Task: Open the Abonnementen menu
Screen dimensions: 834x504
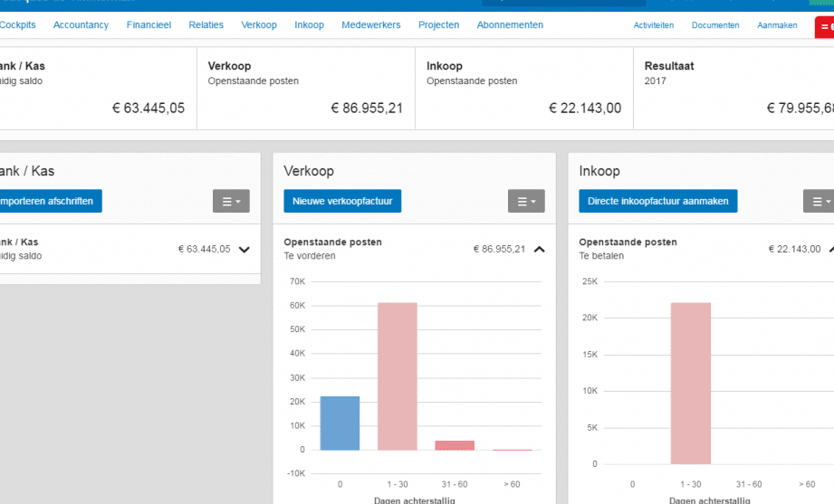Action: [x=510, y=25]
